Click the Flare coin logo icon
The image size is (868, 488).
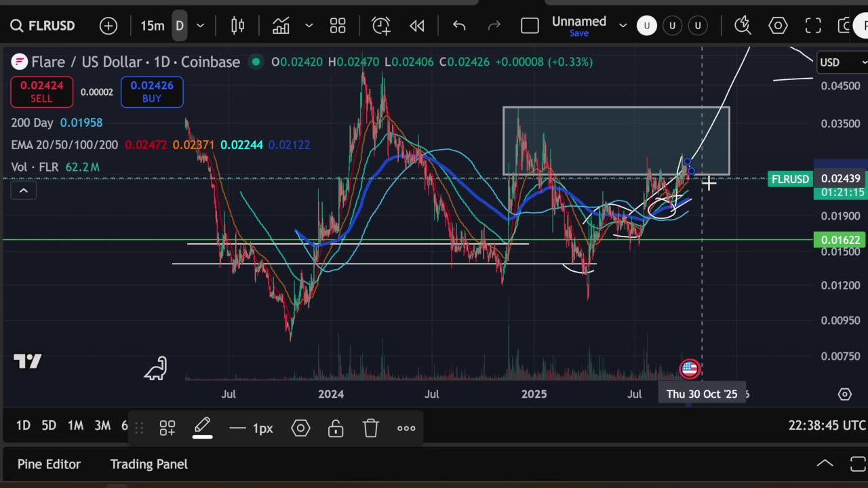(x=19, y=62)
